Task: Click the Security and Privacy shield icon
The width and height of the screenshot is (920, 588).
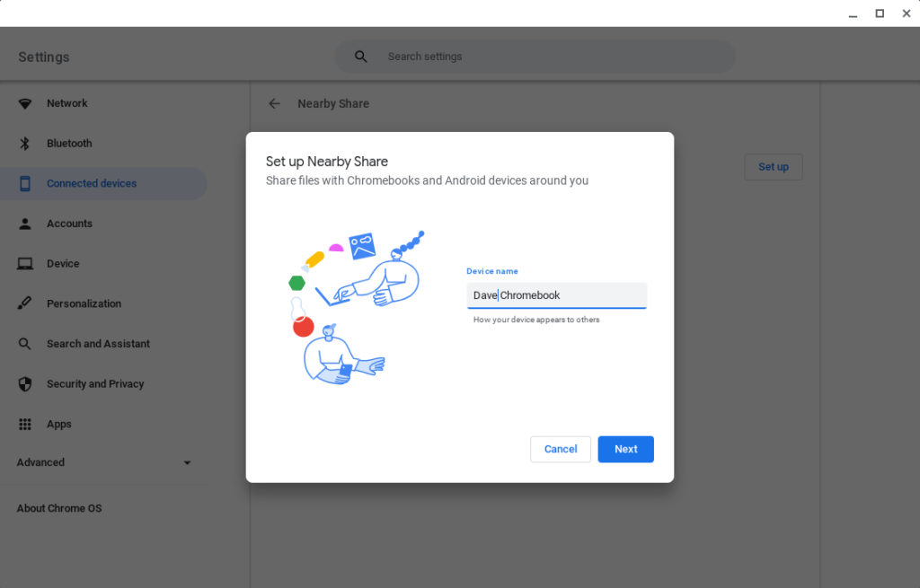Action: point(24,384)
